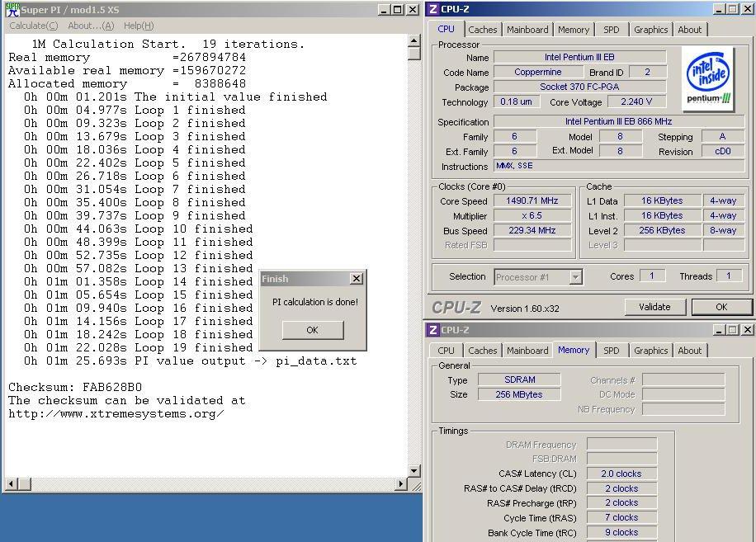Click the Specification Intel Pentium III EB 866 MHz
This screenshot has height=542, width=756.
coord(619,122)
